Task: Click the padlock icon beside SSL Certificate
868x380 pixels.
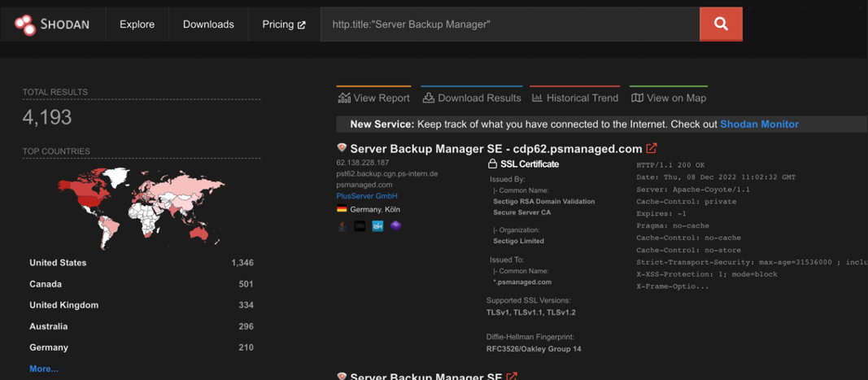Action: [x=491, y=164]
